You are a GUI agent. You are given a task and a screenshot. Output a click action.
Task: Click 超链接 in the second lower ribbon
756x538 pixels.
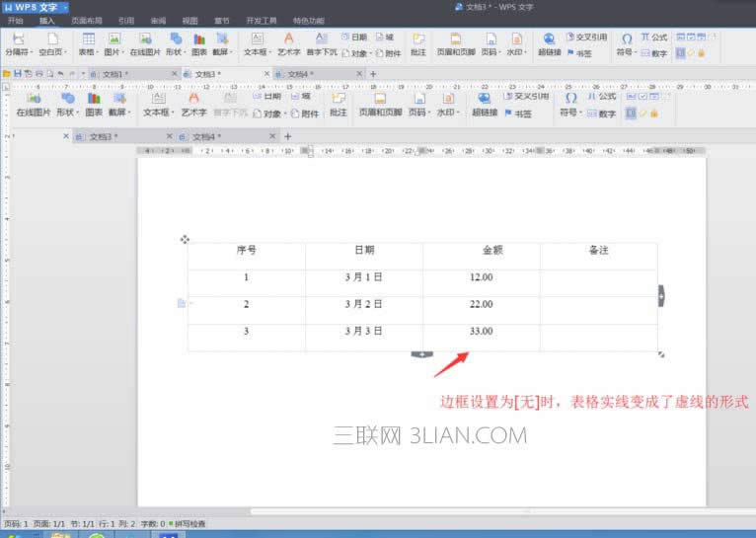point(485,105)
